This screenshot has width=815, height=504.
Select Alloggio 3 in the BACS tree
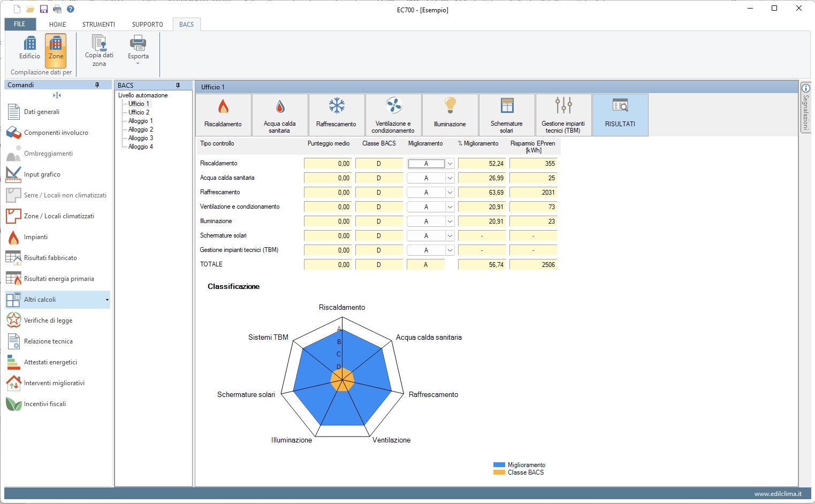pos(141,138)
